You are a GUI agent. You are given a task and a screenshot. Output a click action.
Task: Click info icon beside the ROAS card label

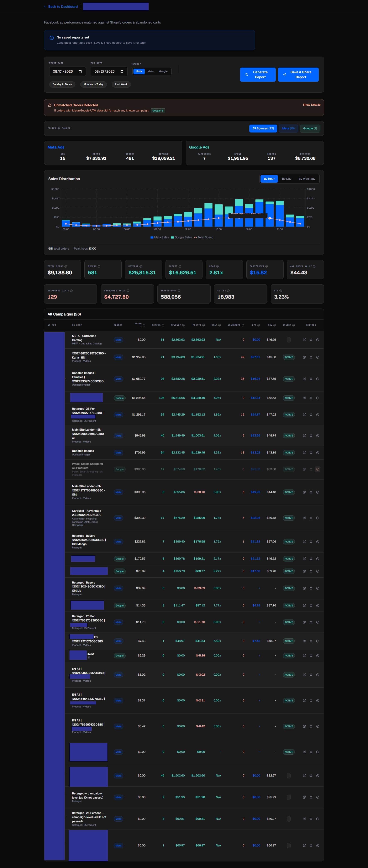(x=217, y=266)
